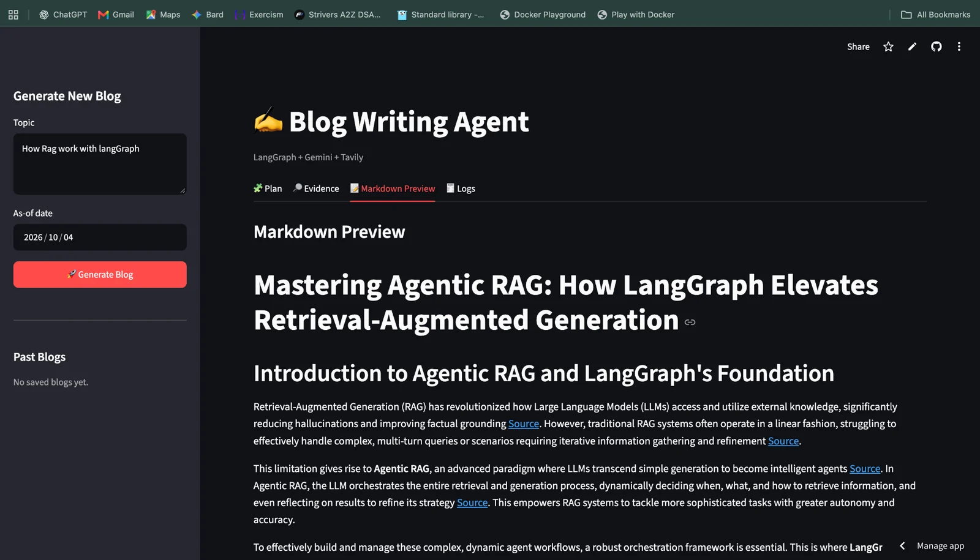The width and height of the screenshot is (980, 560).
Task: Open the GitHub repository icon
Action: point(936,47)
